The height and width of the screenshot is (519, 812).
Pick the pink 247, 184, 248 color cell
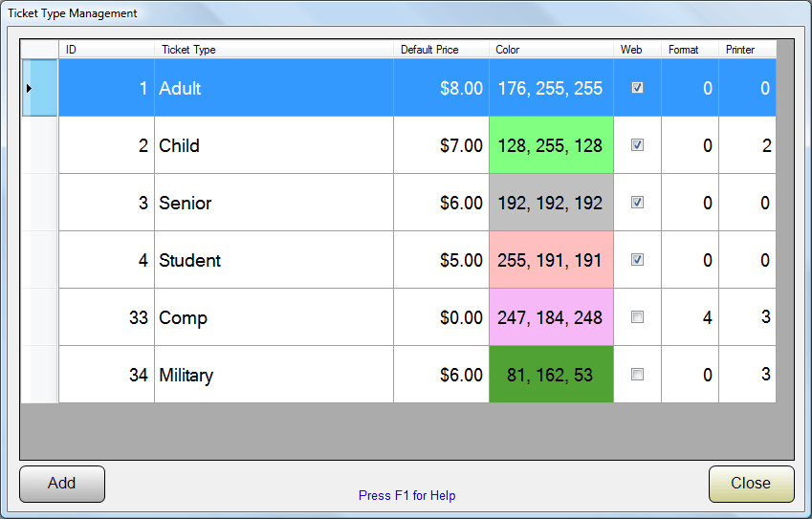[x=551, y=316]
